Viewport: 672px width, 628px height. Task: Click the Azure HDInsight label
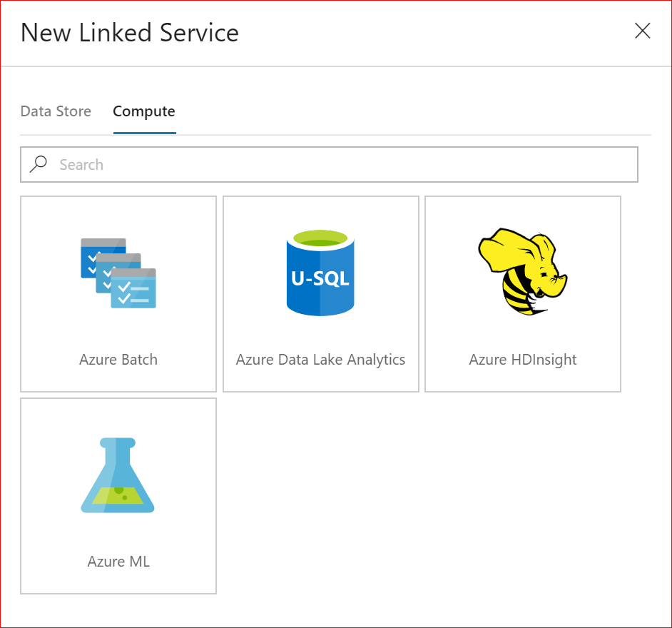(523, 360)
